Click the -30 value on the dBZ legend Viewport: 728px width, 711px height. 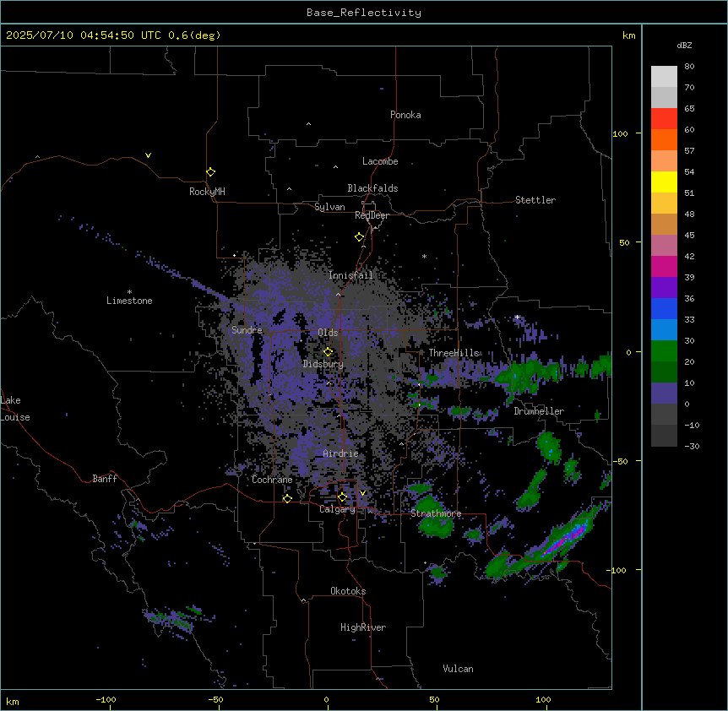(692, 446)
